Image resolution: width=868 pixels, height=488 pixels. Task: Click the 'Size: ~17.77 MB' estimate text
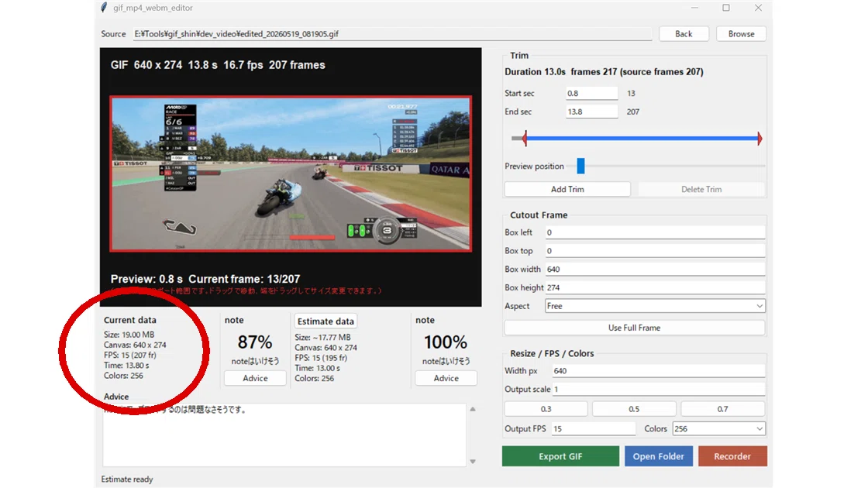(x=322, y=338)
